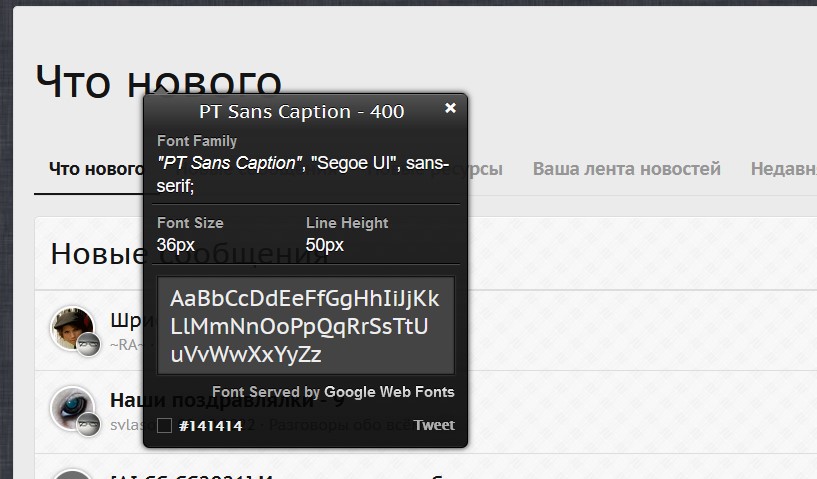
Task: Click the #141414 color swatch box
Action: [164, 425]
